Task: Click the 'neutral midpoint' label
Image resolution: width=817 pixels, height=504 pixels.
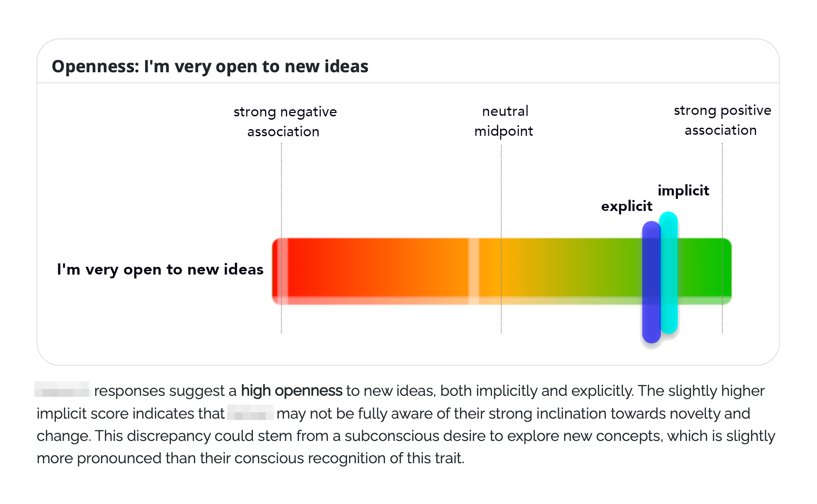Action: pos(504,121)
